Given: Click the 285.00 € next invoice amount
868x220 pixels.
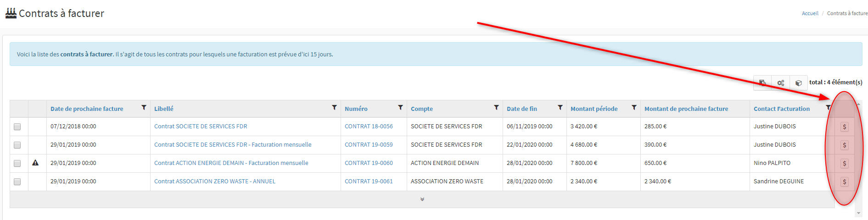Looking at the screenshot, I should (655, 126).
